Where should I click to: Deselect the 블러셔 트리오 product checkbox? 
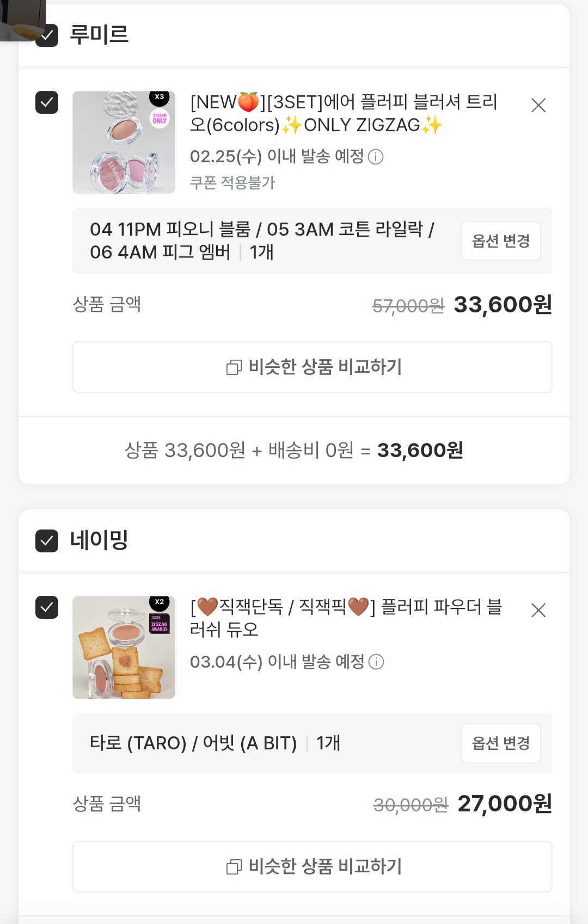pyautogui.click(x=47, y=102)
